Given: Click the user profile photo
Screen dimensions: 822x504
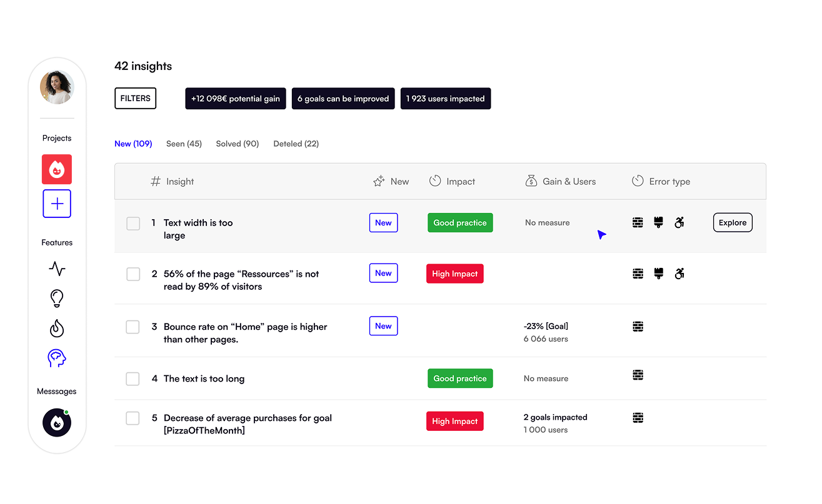Looking at the screenshot, I should pos(57,87).
